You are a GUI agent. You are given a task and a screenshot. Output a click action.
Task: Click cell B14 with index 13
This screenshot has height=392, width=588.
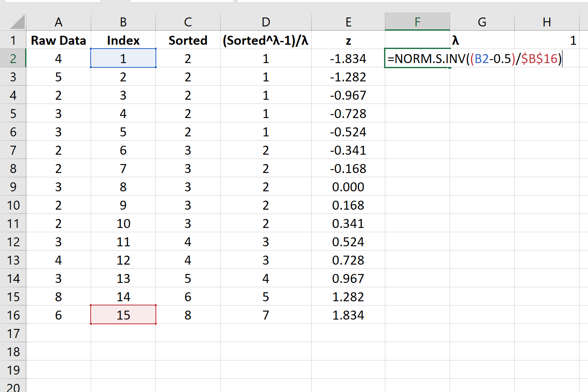(123, 278)
